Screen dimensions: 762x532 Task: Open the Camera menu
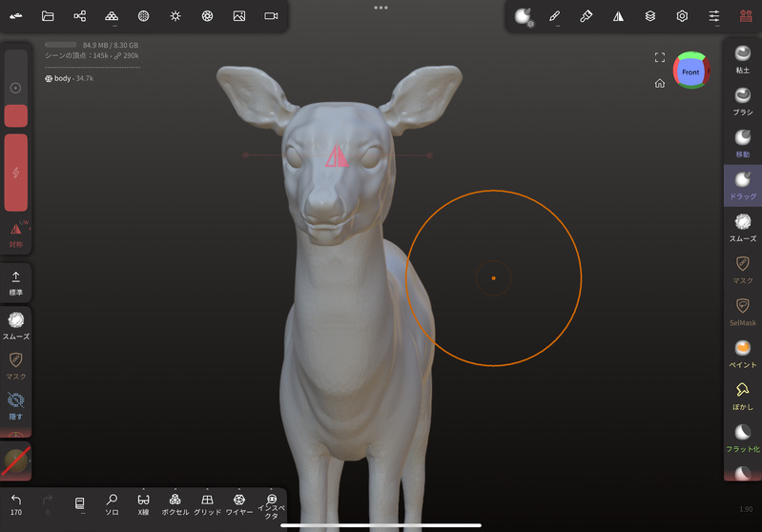[x=271, y=16]
